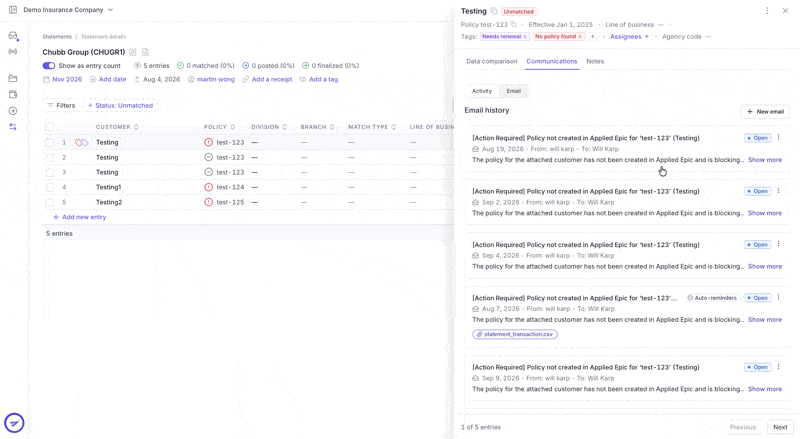Remove the No policy found tag

[x=580, y=37]
